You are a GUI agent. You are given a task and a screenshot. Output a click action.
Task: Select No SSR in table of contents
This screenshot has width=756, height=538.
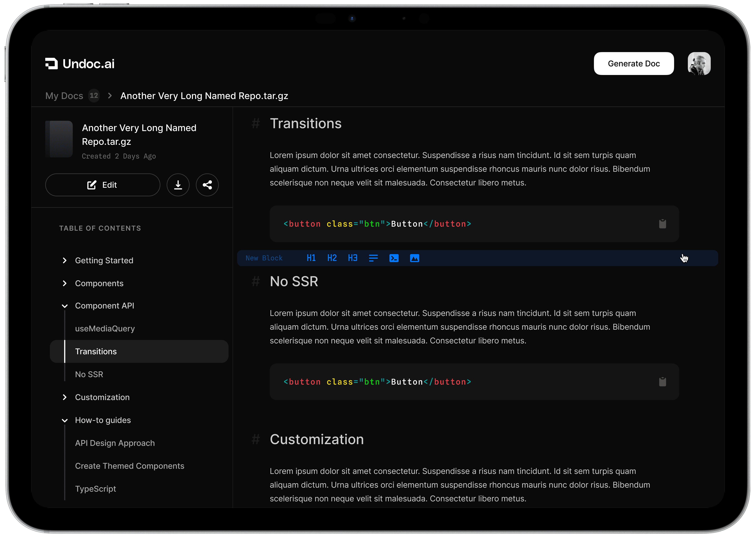coord(89,374)
